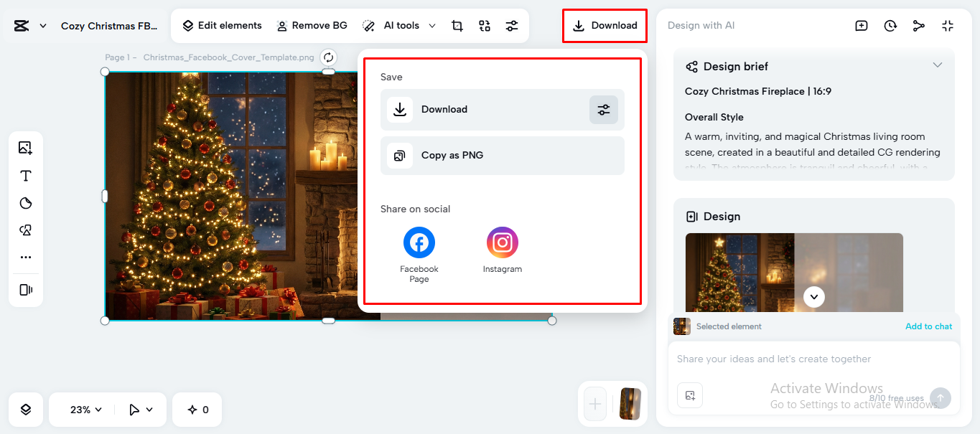Image resolution: width=980 pixels, height=434 pixels.
Task: Collapse the Design brief section
Action: 937,65
